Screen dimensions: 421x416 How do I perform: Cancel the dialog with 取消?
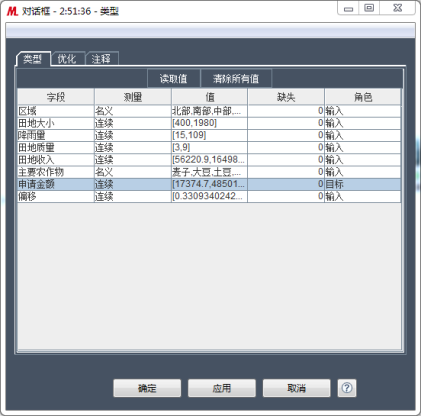[x=296, y=388]
